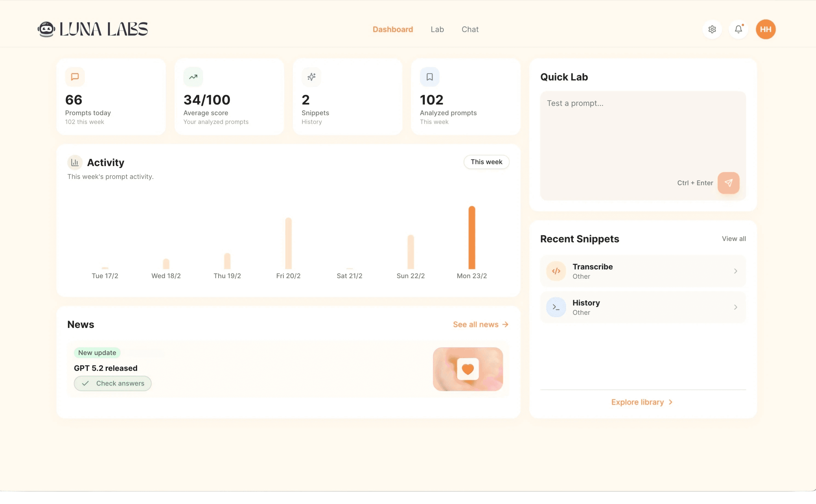Expand the Transcribe snippet via its chevron
This screenshot has width=816, height=504.
(736, 271)
